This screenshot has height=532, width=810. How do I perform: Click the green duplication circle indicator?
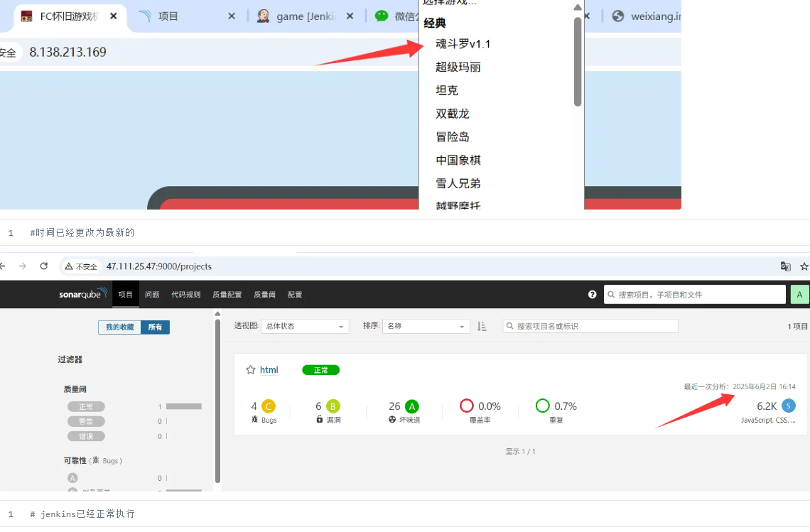pos(542,406)
